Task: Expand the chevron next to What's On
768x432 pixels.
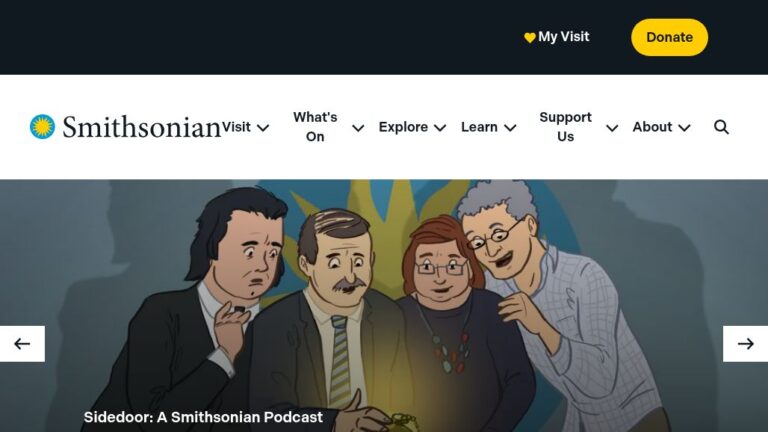Action: (358, 128)
